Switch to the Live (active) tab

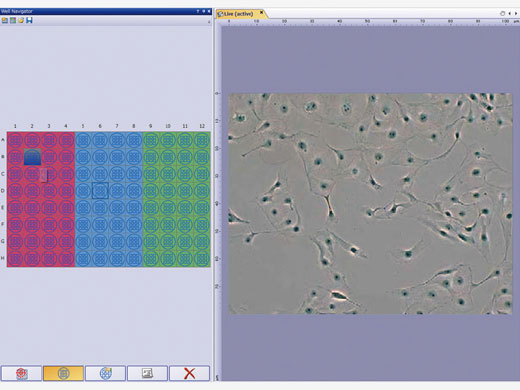[x=238, y=14]
